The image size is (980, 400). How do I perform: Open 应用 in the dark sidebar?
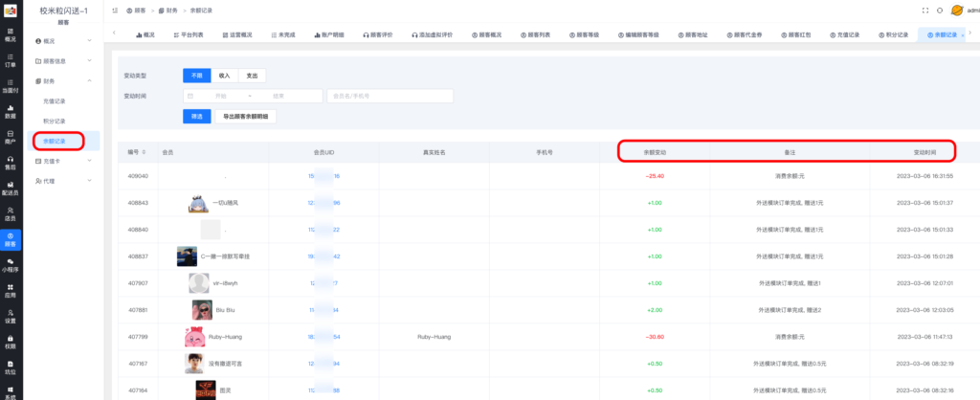(x=10, y=291)
